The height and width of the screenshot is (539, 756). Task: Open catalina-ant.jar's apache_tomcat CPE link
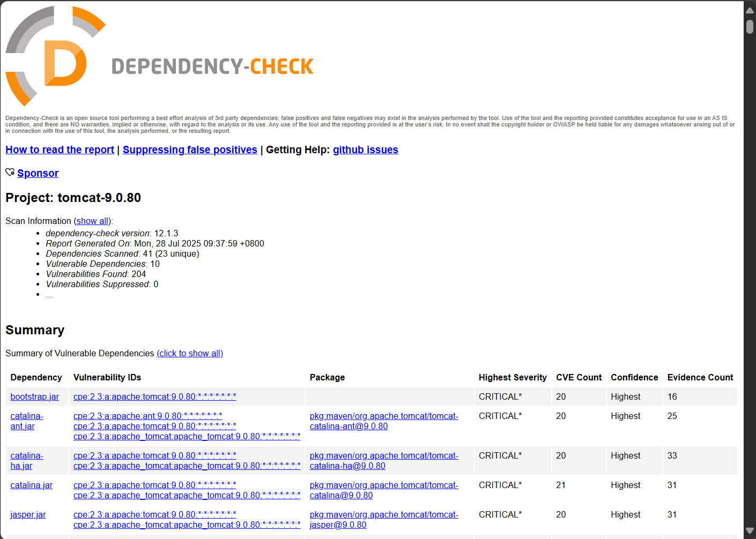[x=187, y=436]
